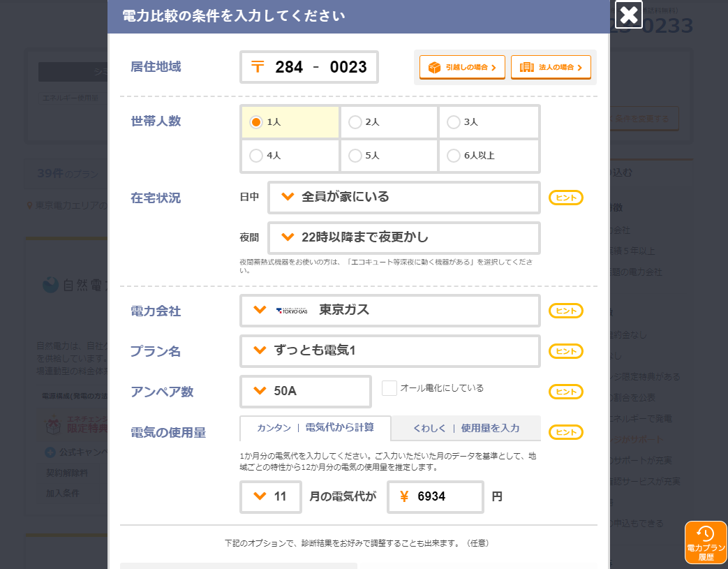728x569 pixels.
Task: Click 条件を変更する in background page
Action: tap(643, 119)
